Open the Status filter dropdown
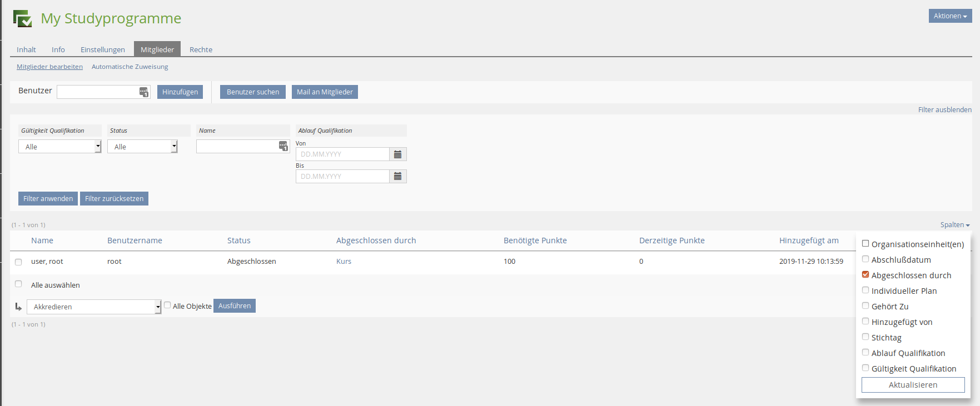This screenshot has width=980, height=406. 142,147
